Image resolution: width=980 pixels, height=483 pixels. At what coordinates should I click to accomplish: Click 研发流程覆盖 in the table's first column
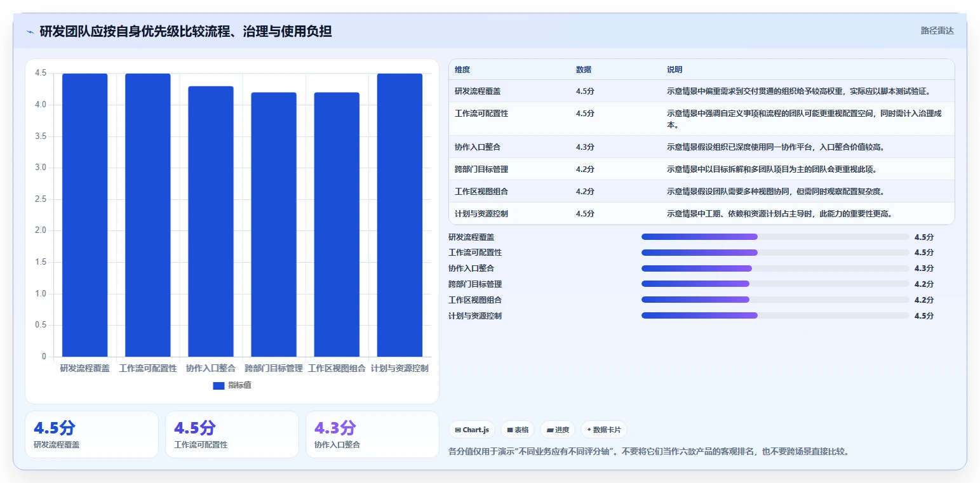[478, 91]
